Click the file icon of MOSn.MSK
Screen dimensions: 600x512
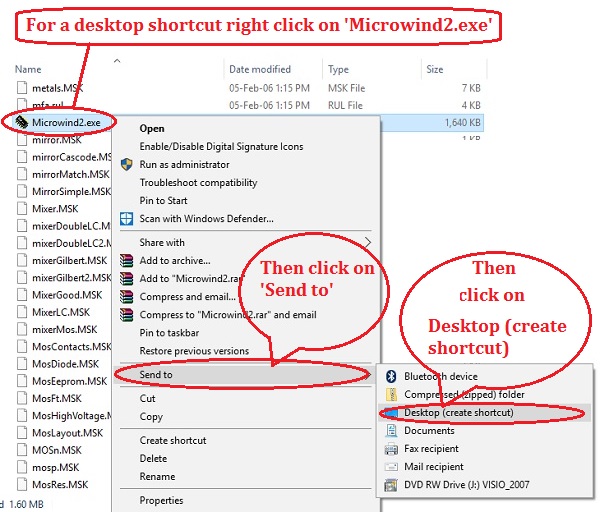22,450
